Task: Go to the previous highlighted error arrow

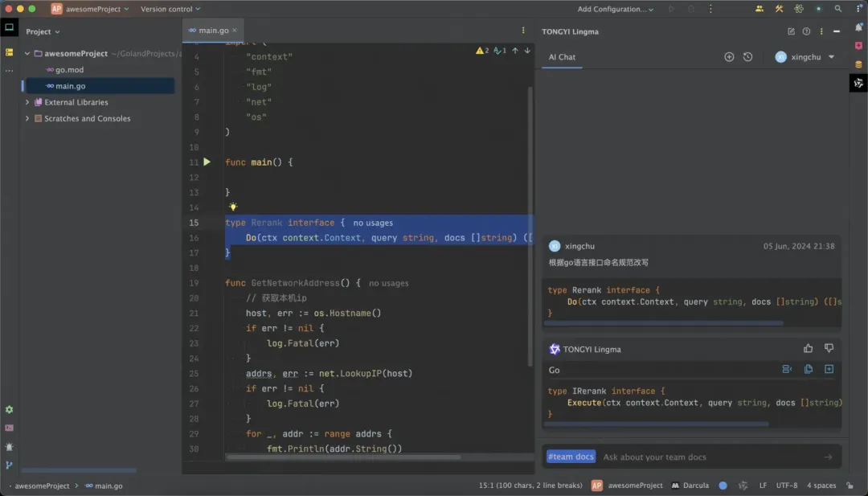Action: tap(515, 51)
